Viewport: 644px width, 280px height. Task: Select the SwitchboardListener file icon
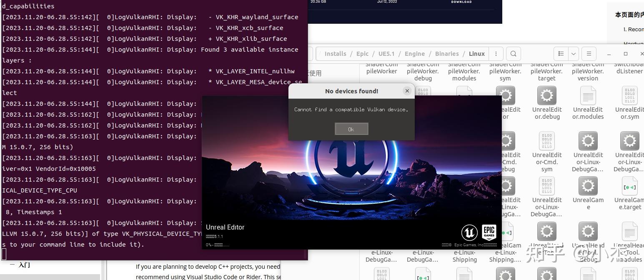pos(629,71)
